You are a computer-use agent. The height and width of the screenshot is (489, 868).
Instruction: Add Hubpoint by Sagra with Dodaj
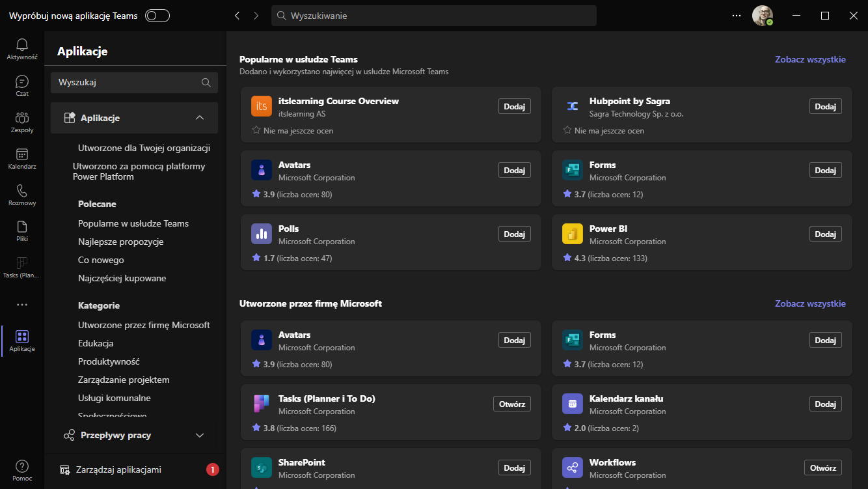click(x=826, y=106)
